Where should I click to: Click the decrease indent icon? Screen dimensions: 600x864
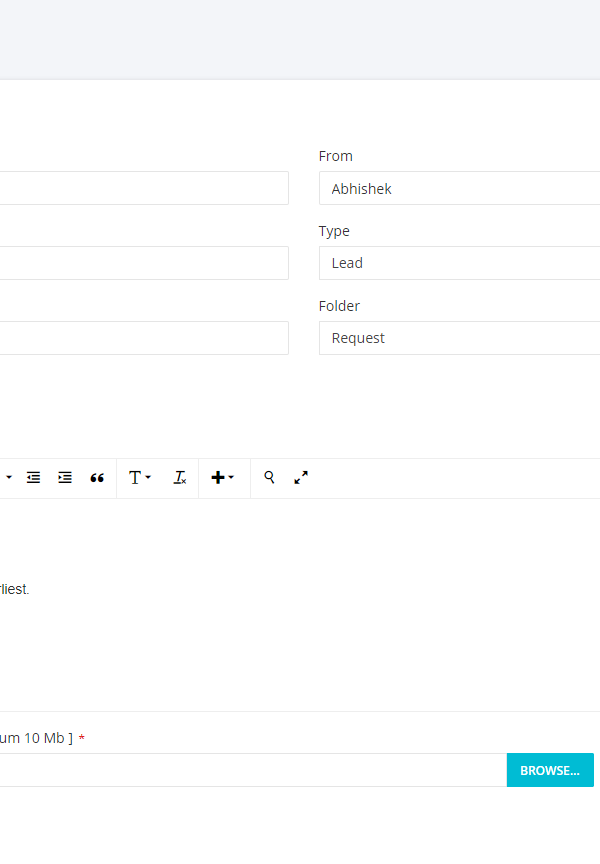tap(34, 478)
